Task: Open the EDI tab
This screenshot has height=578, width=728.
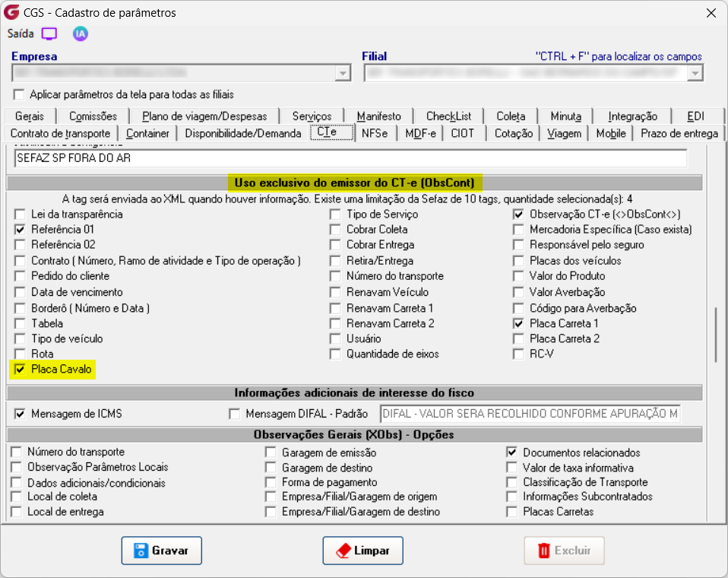Action: [x=695, y=116]
